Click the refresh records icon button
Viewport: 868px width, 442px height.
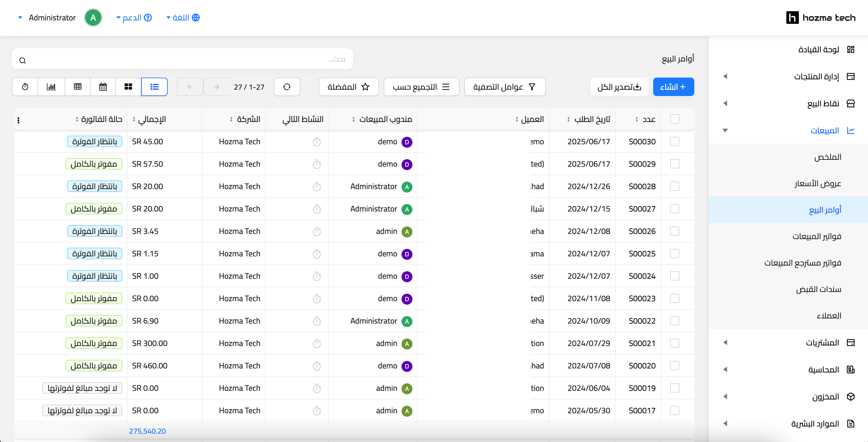287,87
